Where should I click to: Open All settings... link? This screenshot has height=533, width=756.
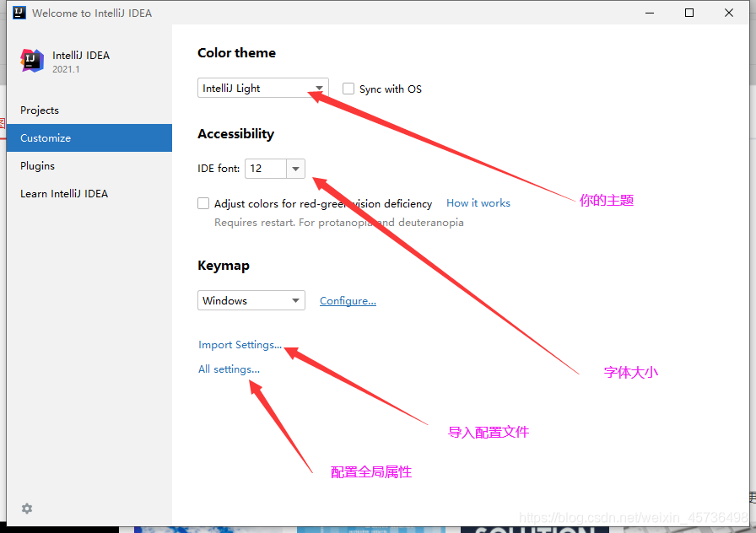[229, 369]
